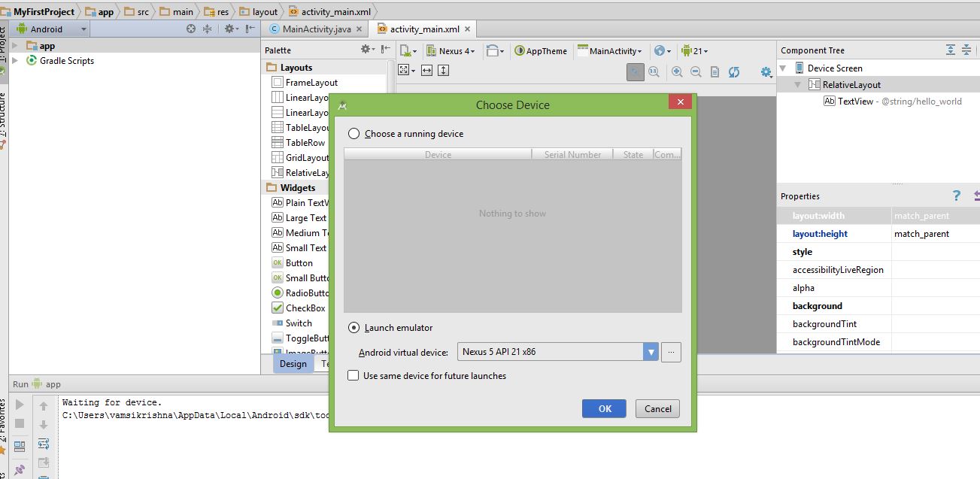Open designer options gear
The width and height of the screenshot is (980, 479).
pyautogui.click(x=766, y=72)
